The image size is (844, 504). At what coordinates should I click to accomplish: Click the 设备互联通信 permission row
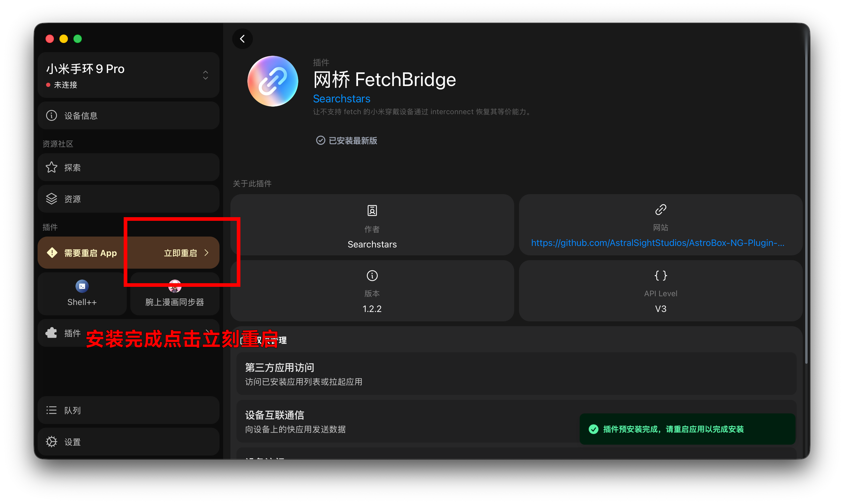pyautogui.click(x=516, y=422)
